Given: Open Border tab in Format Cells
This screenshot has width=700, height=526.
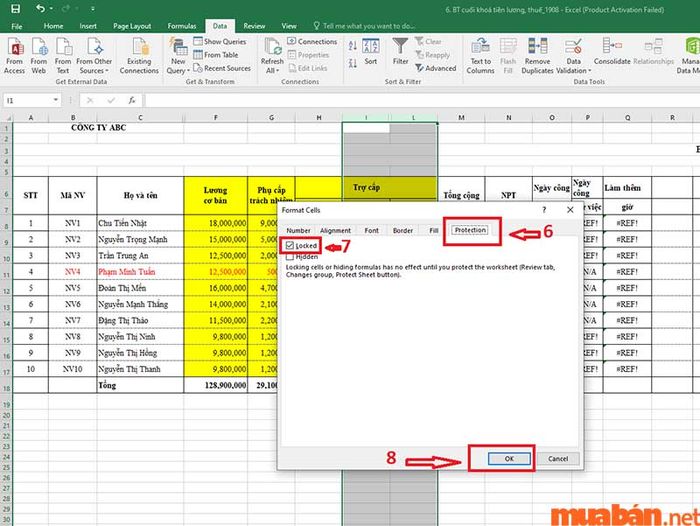Looking at the screenshot, I should [403, 230].
